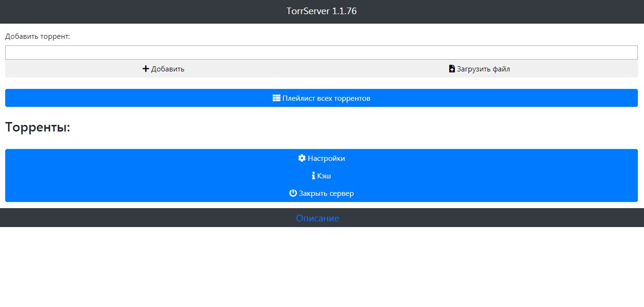Click the Загрузить файл button
Image resolution: width=644 pixels, height=307 pixels.
[479, 69]
